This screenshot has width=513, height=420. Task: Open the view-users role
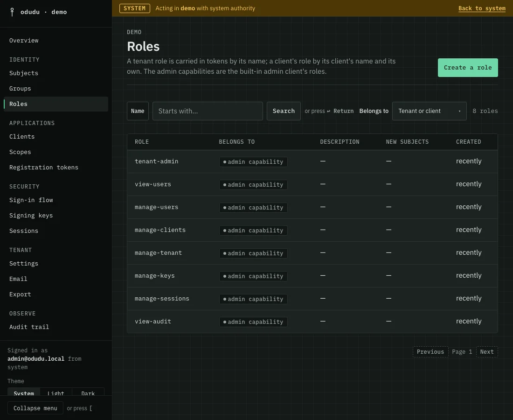click(153, 184)
